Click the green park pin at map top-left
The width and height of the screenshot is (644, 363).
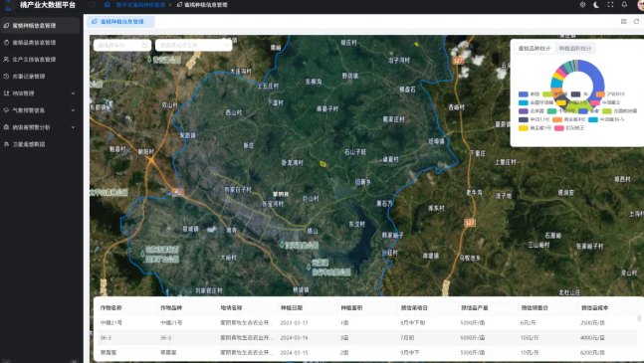(149, 60)
